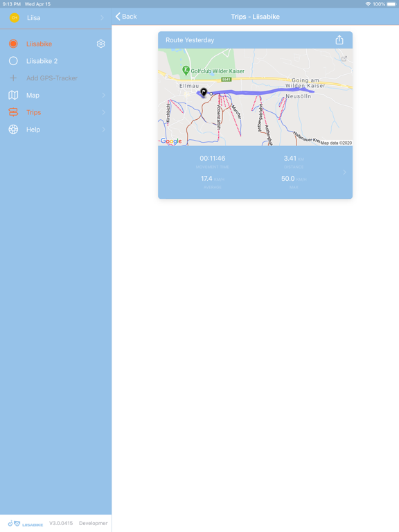The image size is (399, 532).
Task: Click the Google logo on map
Action: tap(171, 141)
